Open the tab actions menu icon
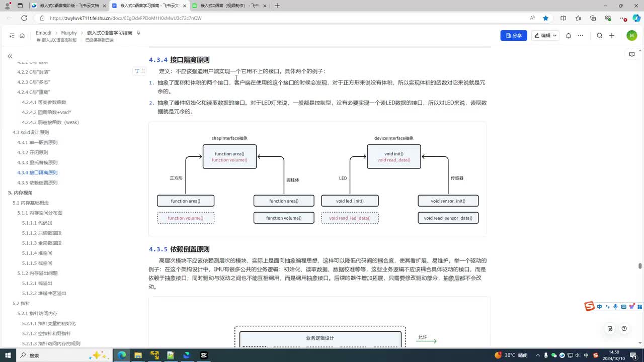Image resolution: width=644 pixels, height=362 pixels. point(20,6)
